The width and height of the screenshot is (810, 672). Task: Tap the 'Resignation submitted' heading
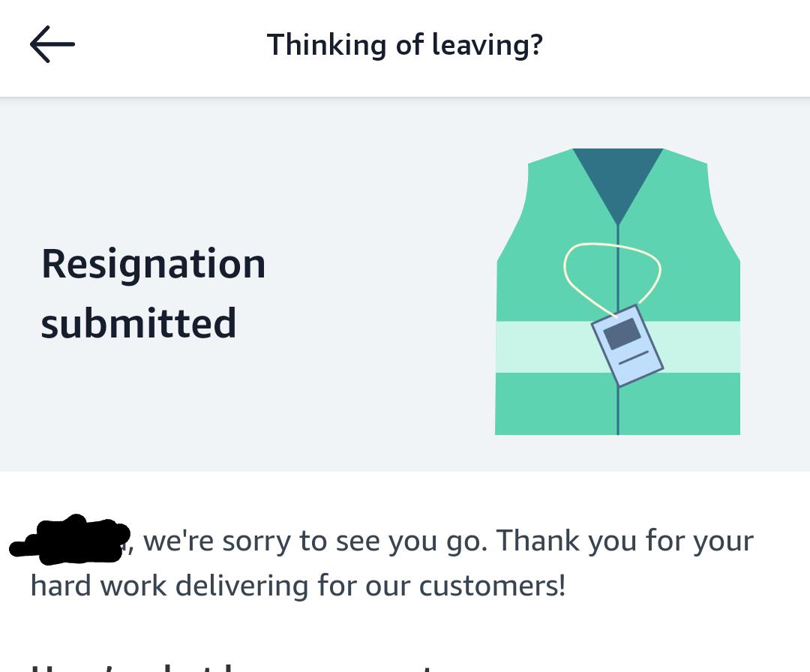coord(153,292)
